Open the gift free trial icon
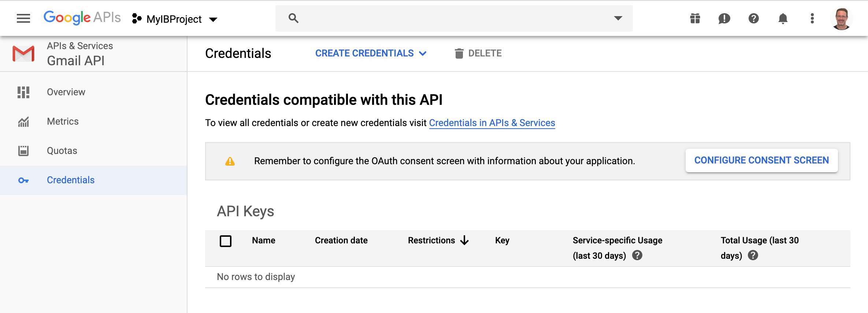 pyautogui.click(x=695, y=18)
